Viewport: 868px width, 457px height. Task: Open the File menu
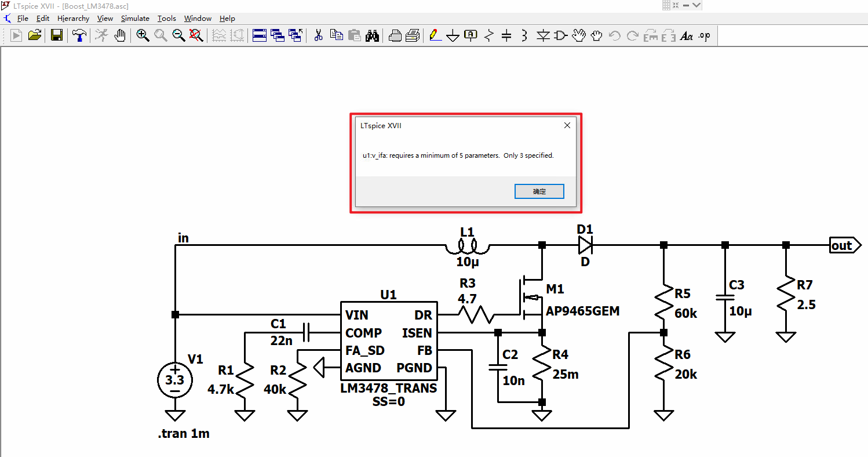pos(23,18)
